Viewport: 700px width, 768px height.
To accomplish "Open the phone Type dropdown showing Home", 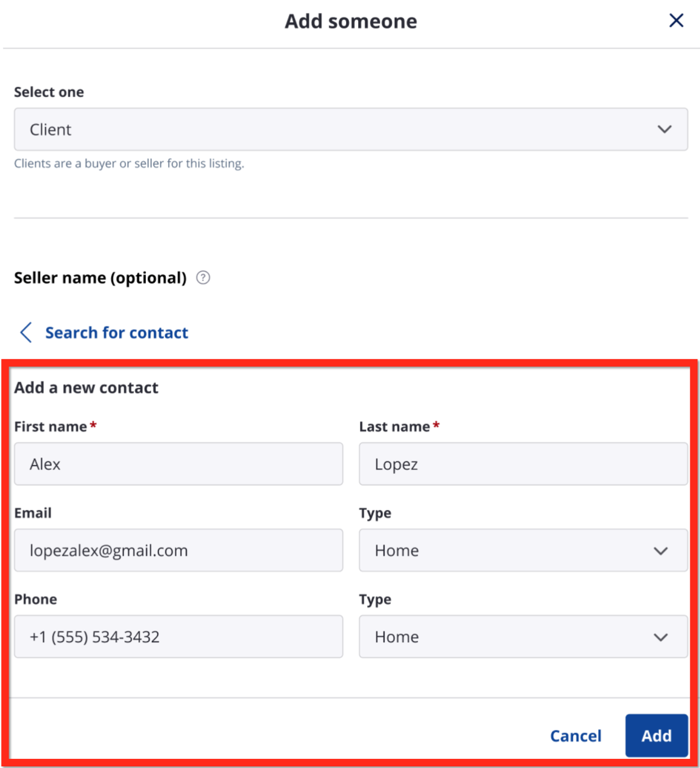I will click(x=523, y=637).
